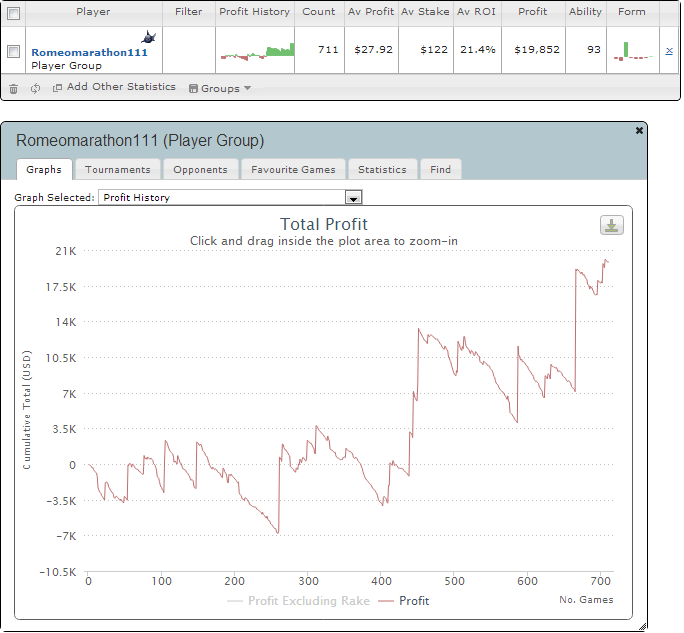The height and width of the screenshot is (633, 684).
Task: Sort by Ability column header
Action: tap(585, 12)
